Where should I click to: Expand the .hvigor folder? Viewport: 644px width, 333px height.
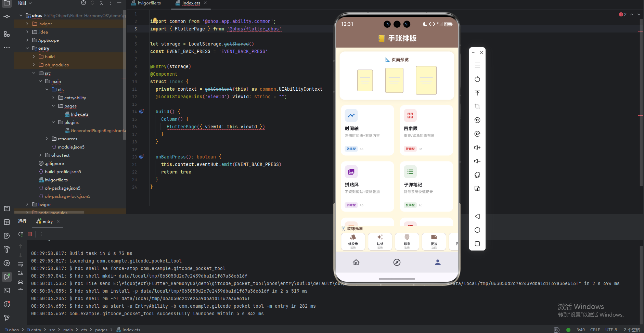pyautogui.click(x=27, y=24)
